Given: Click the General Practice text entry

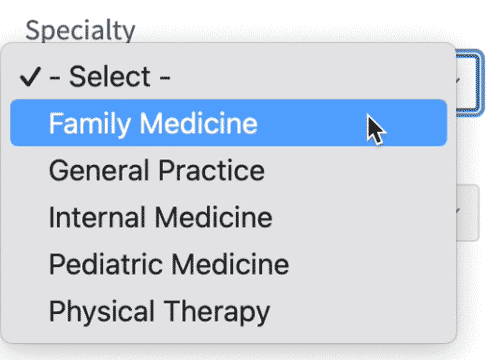Looking at the screenshot, I should tap(157, 170).
